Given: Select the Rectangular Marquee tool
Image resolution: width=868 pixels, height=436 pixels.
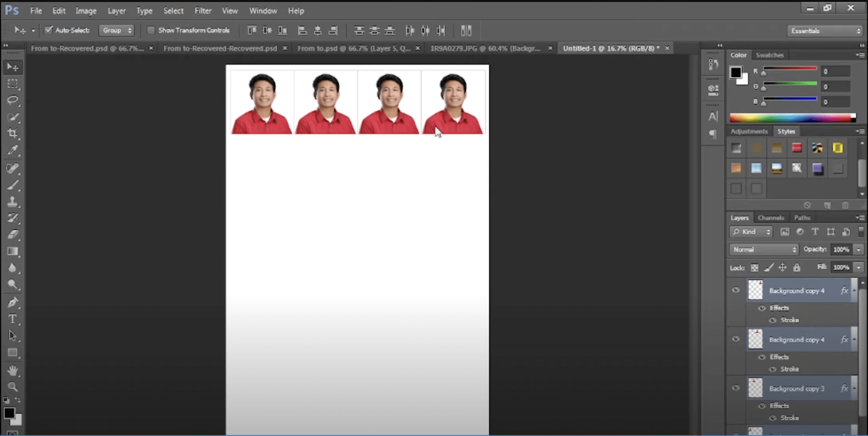Looking at the screenshot, I should 12,84.
